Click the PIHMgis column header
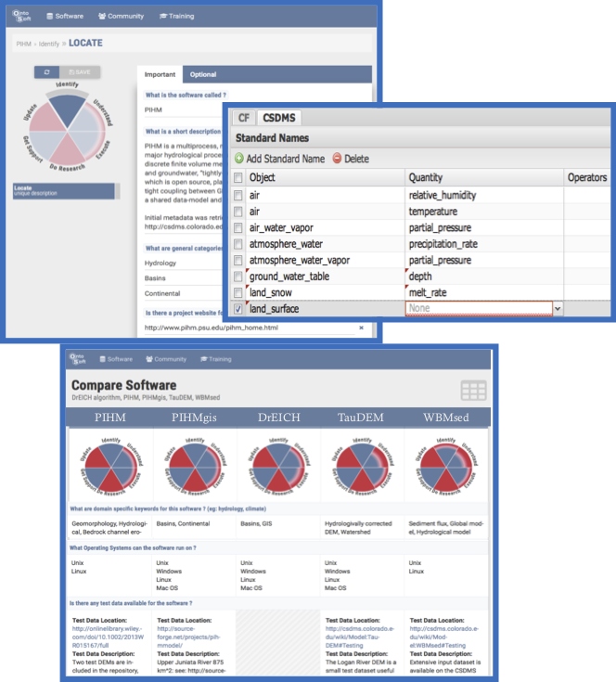Screen dimensions: 616x682 click(194, 418)
